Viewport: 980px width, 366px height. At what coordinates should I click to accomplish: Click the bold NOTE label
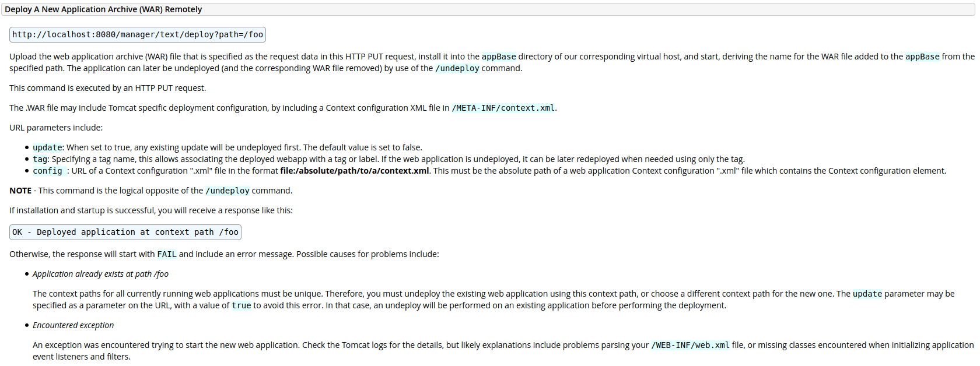(20, 191)
